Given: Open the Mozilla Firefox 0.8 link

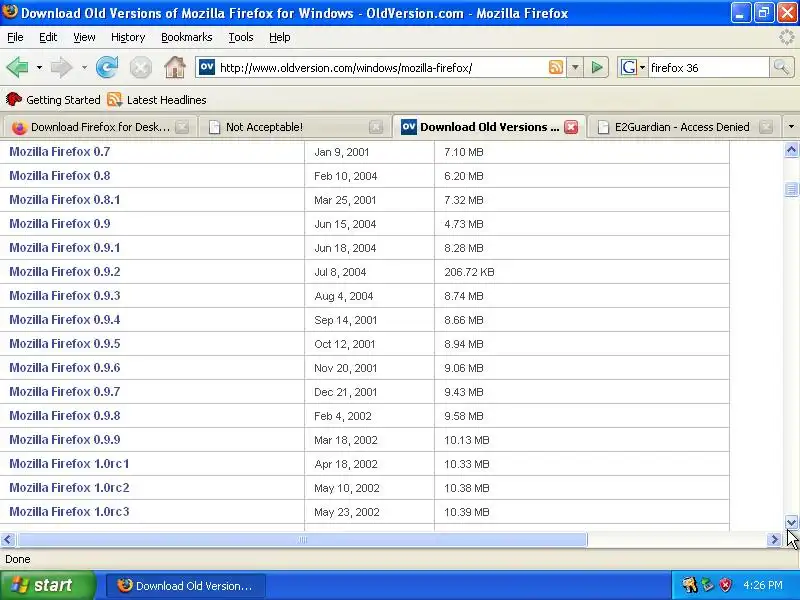Looking at the screenshot, I should (60, 176).
